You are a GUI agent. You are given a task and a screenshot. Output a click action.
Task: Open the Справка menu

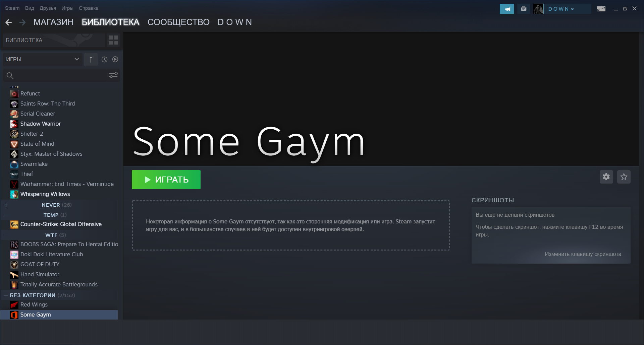[89, 8]
